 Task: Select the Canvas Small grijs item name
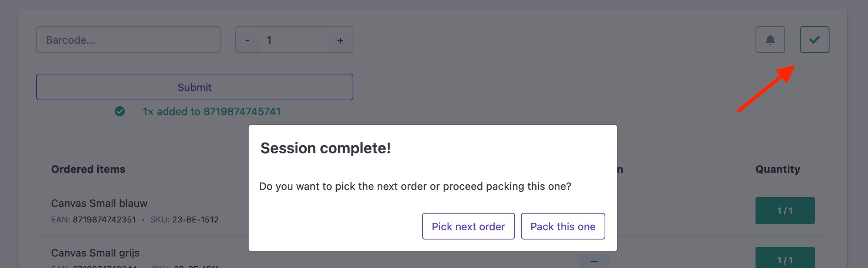coord(95,253)
